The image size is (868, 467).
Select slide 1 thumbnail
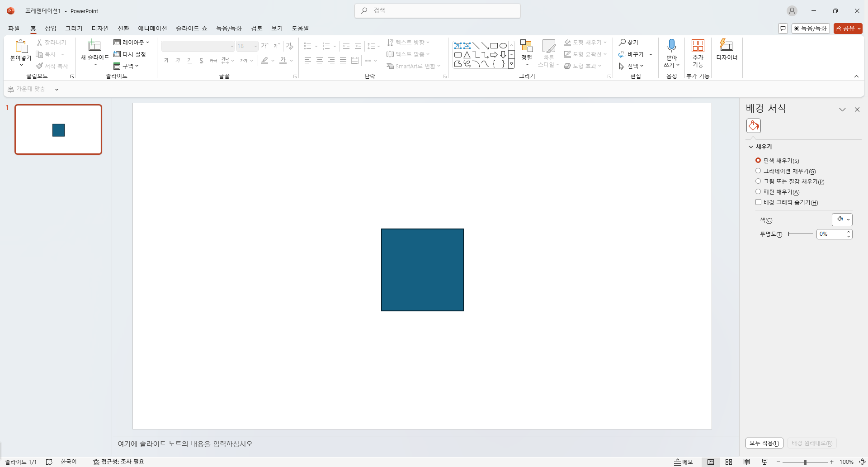pos(58,129)
